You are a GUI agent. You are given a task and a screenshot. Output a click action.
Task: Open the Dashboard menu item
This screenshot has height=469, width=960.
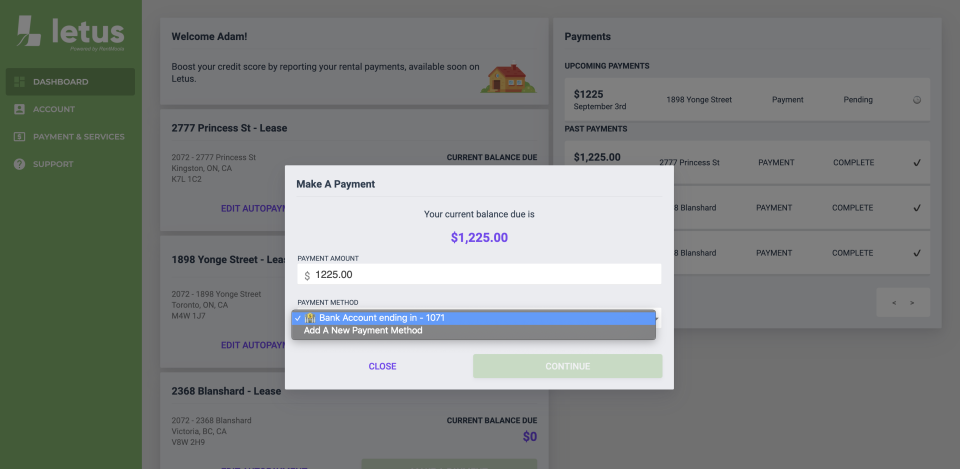(x=60, y=82)
